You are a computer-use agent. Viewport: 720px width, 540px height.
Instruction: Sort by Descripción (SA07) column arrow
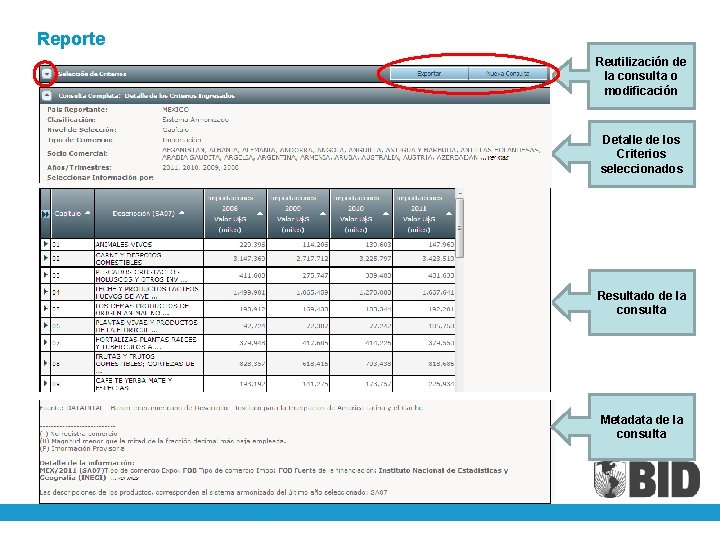[x=182, y=213]
